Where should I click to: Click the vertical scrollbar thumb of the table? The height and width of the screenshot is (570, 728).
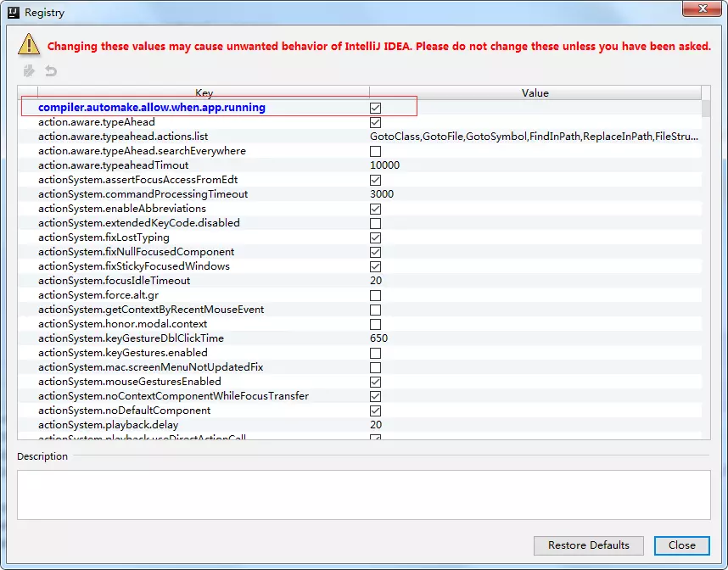pyautogui.click(x=706, y=109)
